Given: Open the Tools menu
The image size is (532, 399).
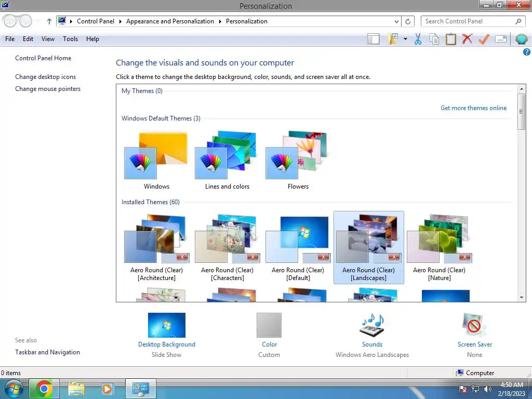Looking at the screenshot, I should click(70, 39).
